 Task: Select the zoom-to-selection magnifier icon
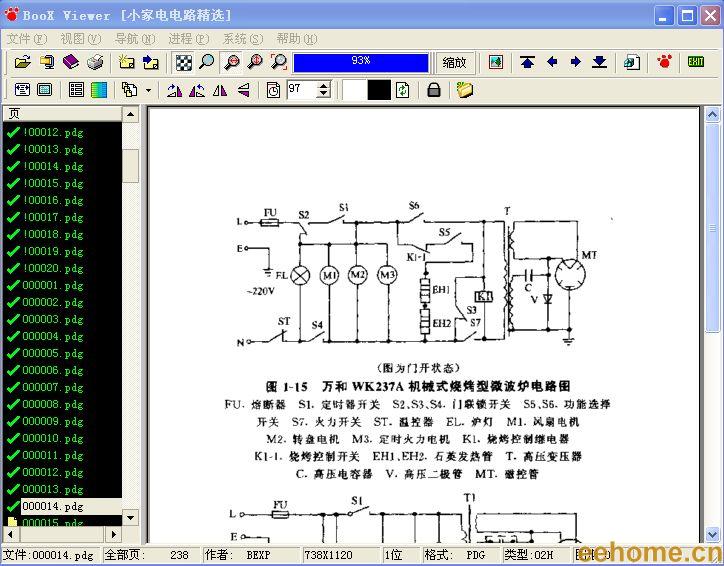point(278,62)
